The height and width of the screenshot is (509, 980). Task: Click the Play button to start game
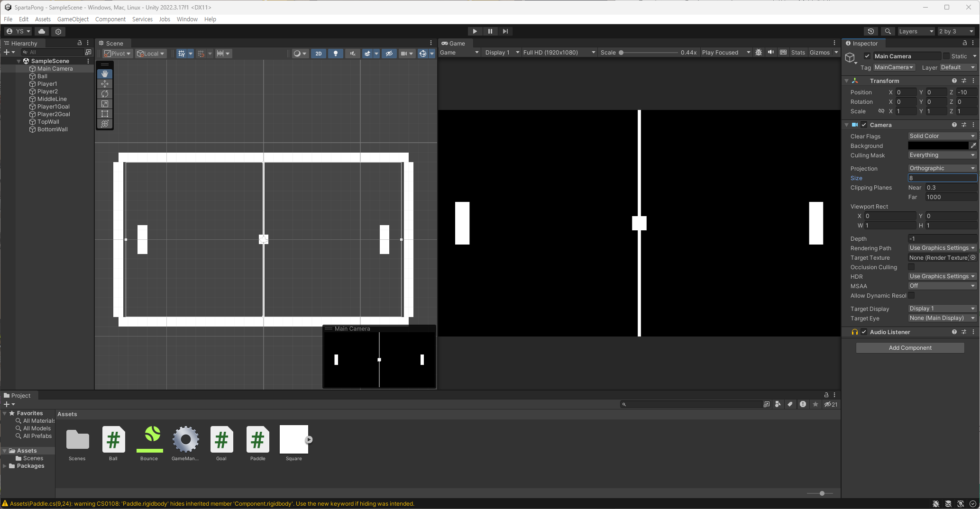(475, 31)
